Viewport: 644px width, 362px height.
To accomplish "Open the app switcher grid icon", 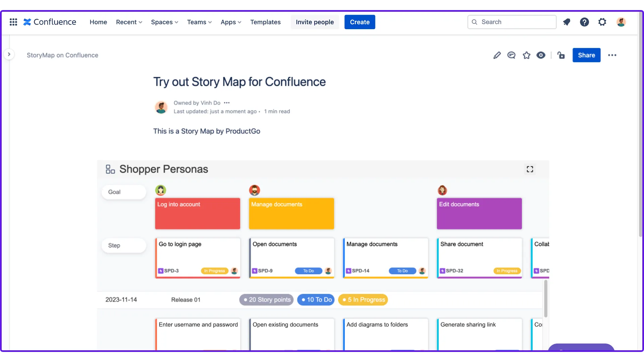I will point(13,22).
